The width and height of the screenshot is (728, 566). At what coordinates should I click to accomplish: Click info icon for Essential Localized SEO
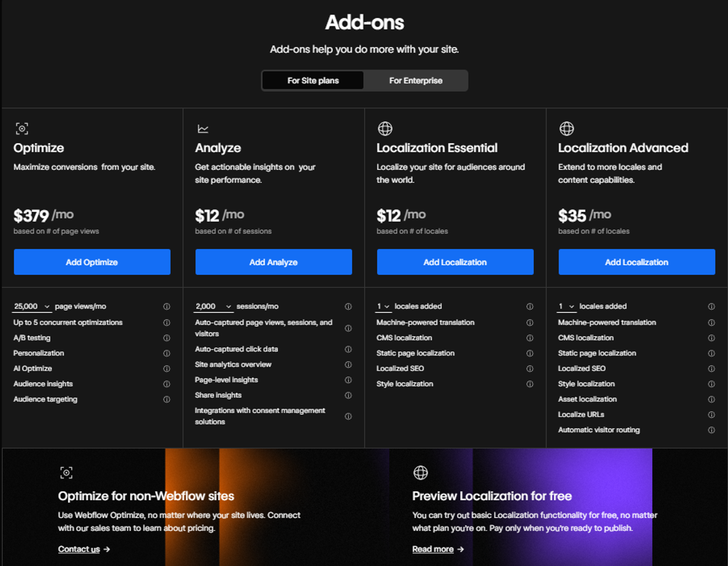pos(530,368)
